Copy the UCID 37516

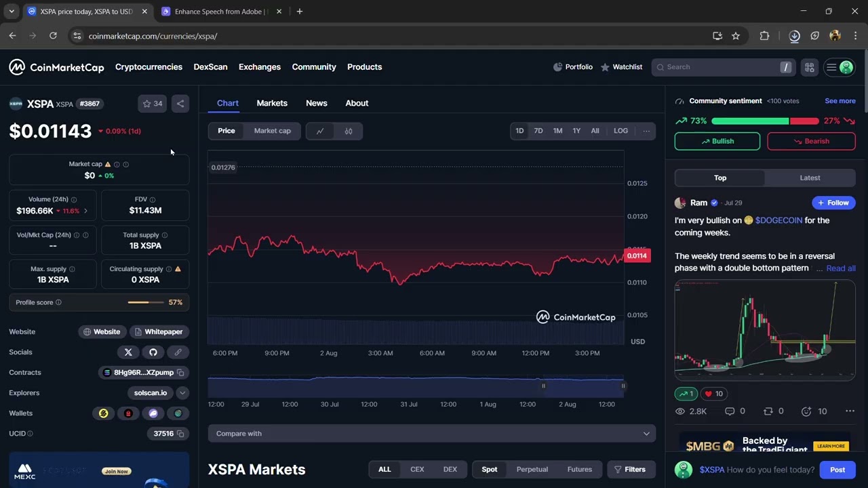click(180, 434)
